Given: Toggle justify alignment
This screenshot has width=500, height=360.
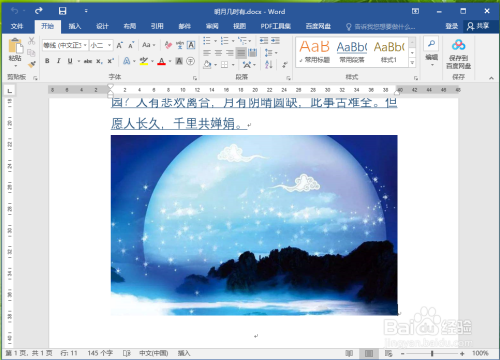Looking at the screenshot, I should point(241,53).
